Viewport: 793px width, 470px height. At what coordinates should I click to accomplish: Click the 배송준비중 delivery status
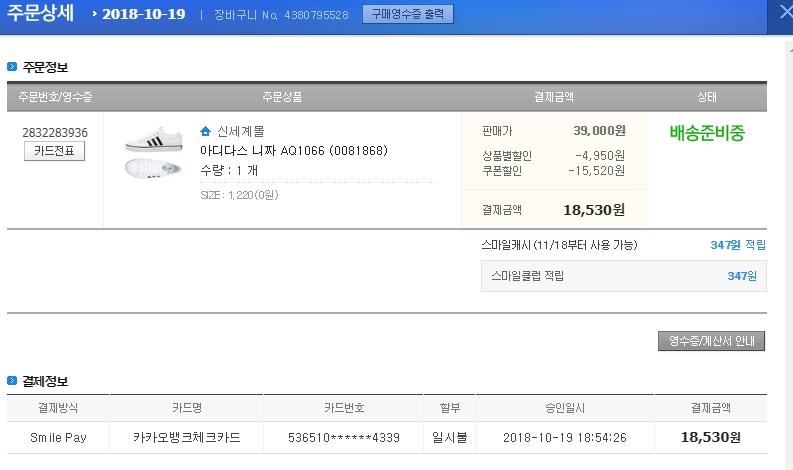(707, 132)
